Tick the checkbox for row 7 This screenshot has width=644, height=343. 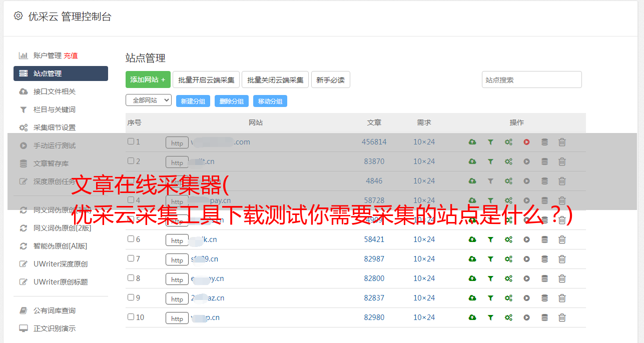(131, 258)
